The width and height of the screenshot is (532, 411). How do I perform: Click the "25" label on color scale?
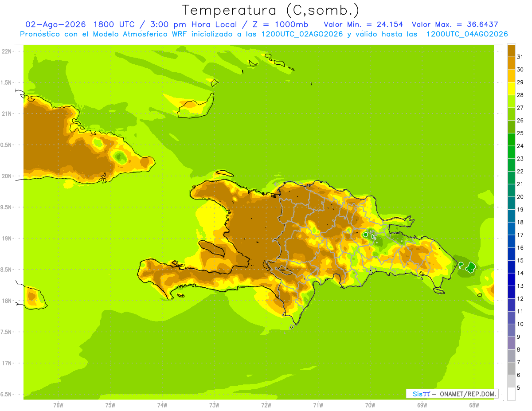tap(520, 133)
